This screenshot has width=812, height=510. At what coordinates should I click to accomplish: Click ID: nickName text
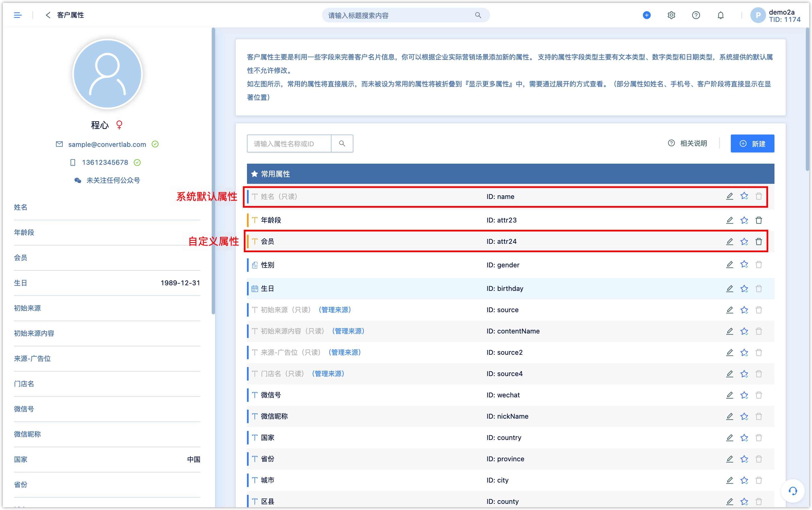pos(507,417)
